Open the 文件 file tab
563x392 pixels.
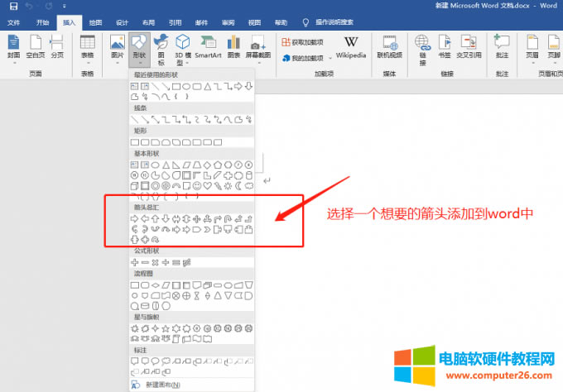pyautogui.click(x=14, y=22)
